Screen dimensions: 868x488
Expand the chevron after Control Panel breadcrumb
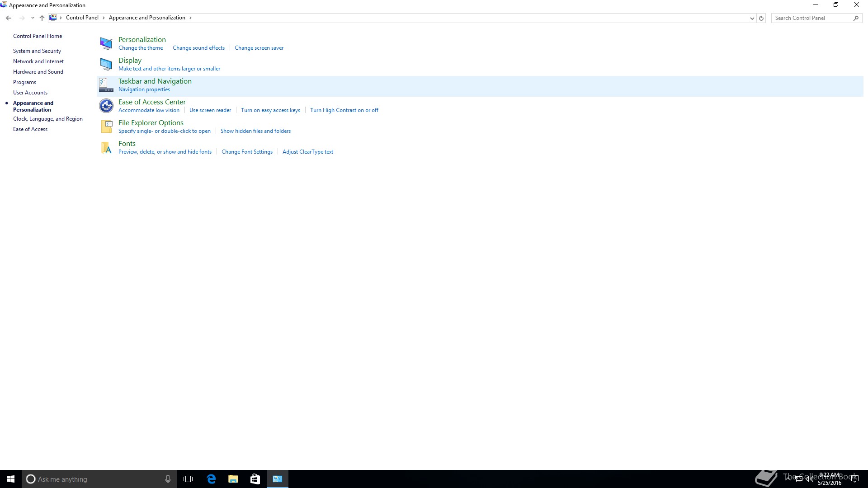pos(104,18)
